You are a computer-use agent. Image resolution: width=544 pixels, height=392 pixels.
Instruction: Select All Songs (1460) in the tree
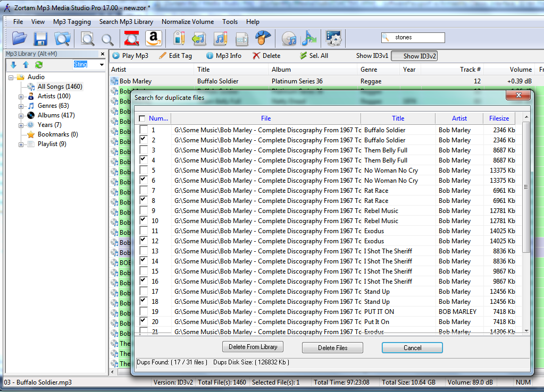click(60, 87)
